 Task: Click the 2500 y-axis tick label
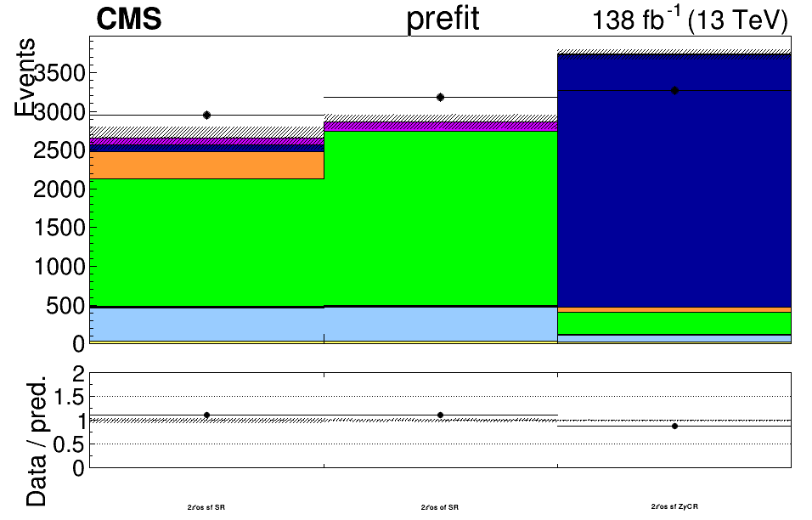[59, 150]
